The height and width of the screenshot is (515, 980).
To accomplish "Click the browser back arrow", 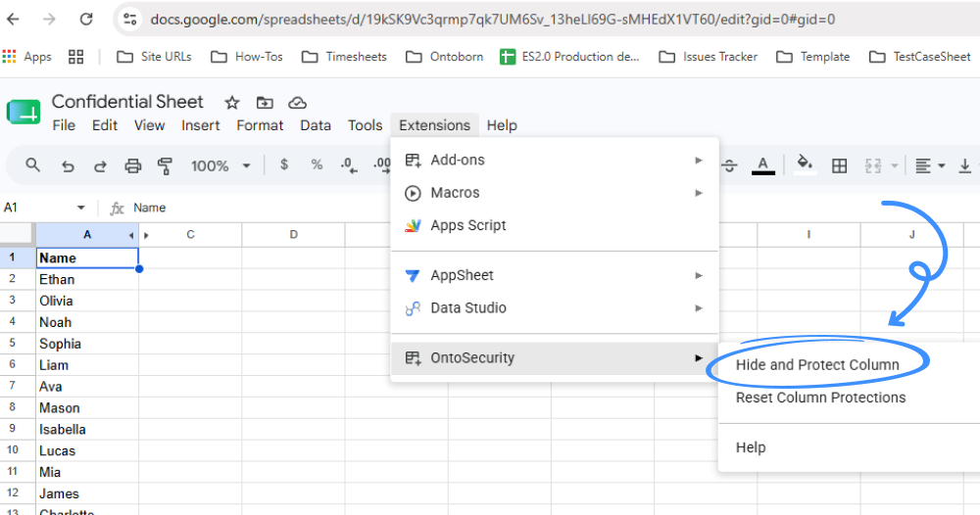I will (13, 20).
